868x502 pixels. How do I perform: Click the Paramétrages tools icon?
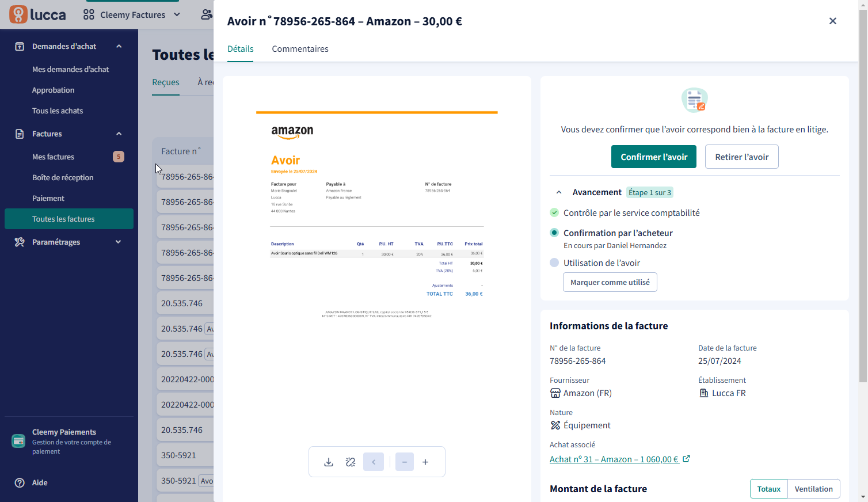(x=20, y=242)
